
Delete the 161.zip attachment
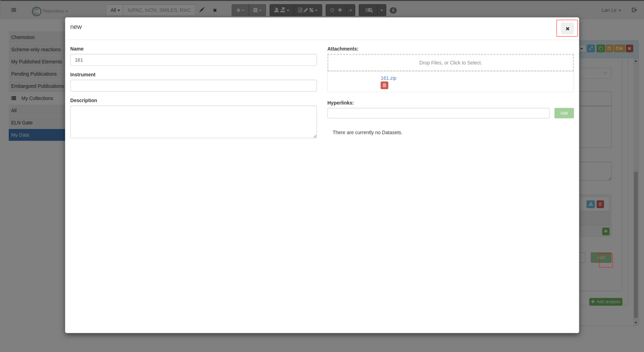[x=384, y=85]
